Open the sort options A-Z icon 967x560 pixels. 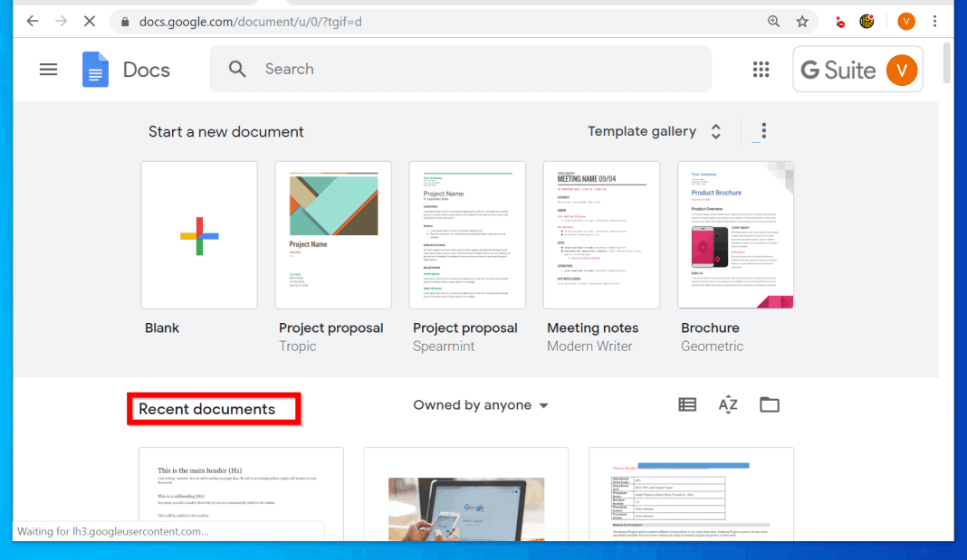728,404
